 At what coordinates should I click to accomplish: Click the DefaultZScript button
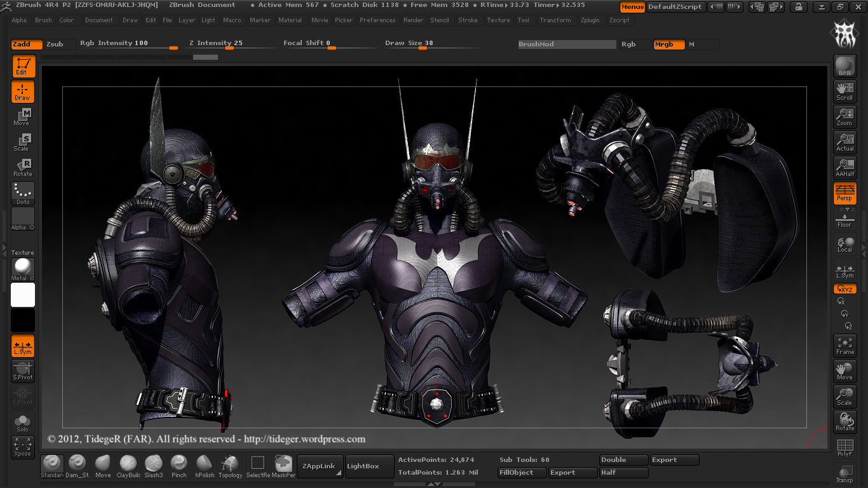(x=675, y=7)
